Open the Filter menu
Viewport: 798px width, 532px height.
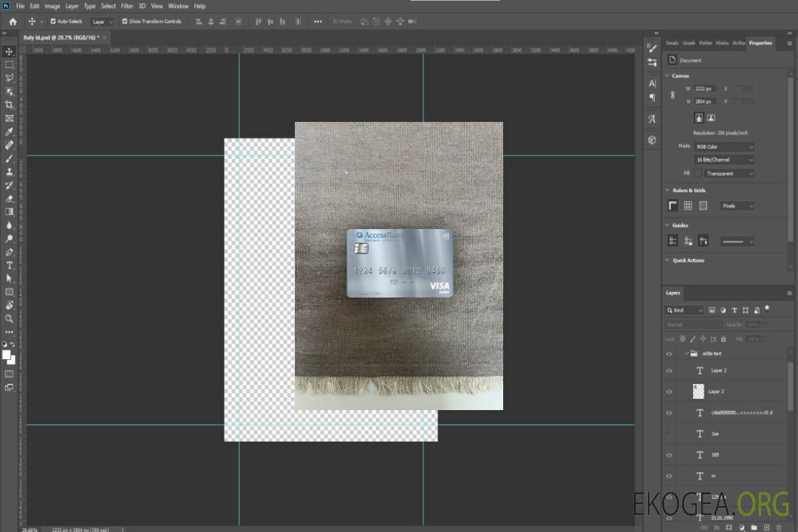(x=127, y=6)
